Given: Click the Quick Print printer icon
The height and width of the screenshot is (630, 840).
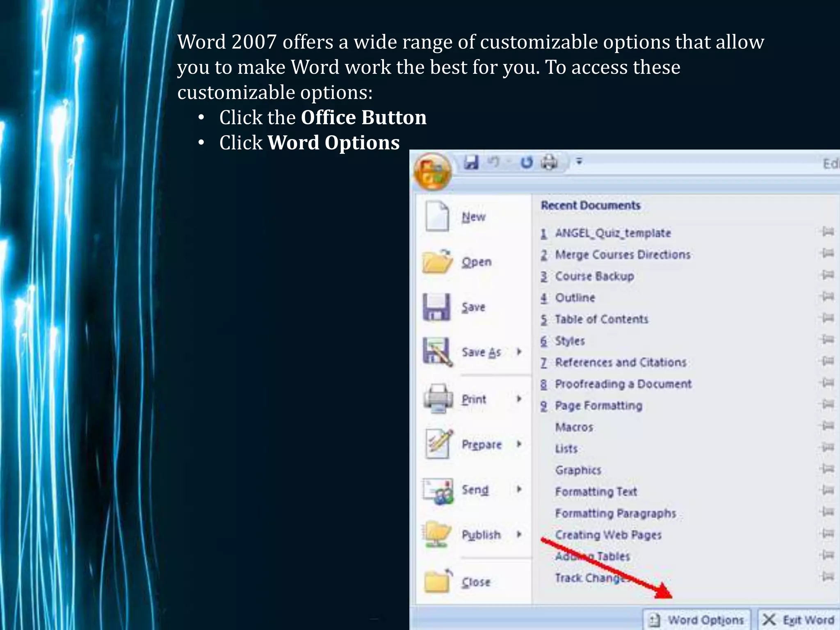Looking at the screenshot, I should click(549, 162).
